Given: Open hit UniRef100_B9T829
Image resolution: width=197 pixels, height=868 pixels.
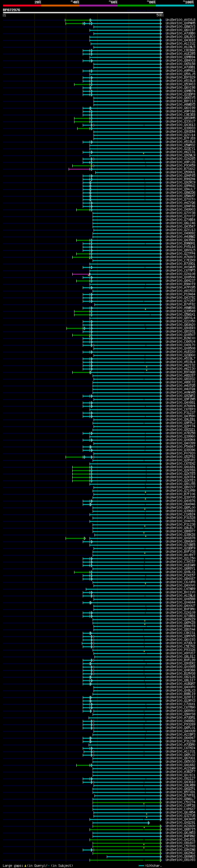Looking at the screenshot, I should pyautogui.click(x=180, y=78).
